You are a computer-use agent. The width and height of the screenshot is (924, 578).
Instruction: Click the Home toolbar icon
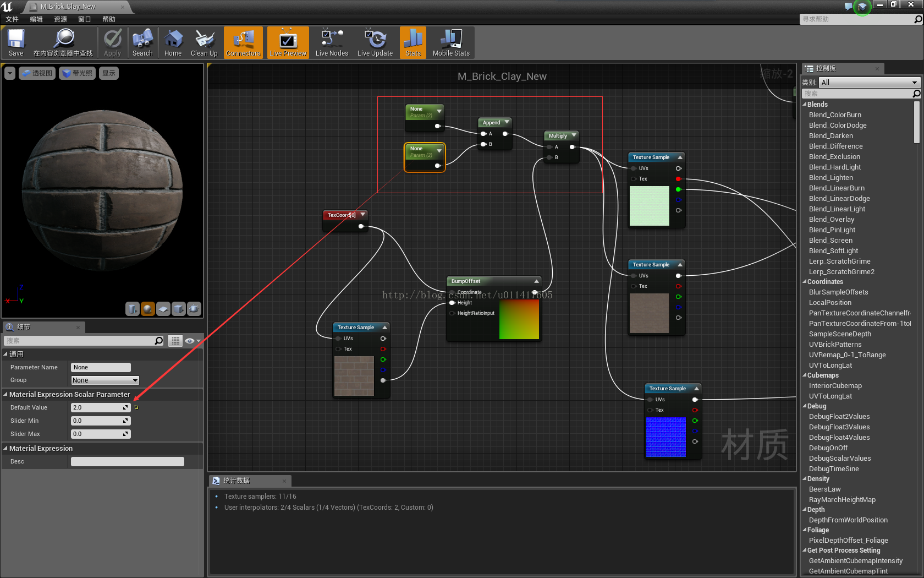(173, 42)
